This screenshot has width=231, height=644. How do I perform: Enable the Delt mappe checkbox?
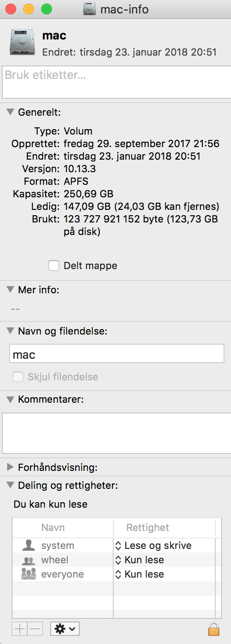pyautogui.click(x=54, y=265)
